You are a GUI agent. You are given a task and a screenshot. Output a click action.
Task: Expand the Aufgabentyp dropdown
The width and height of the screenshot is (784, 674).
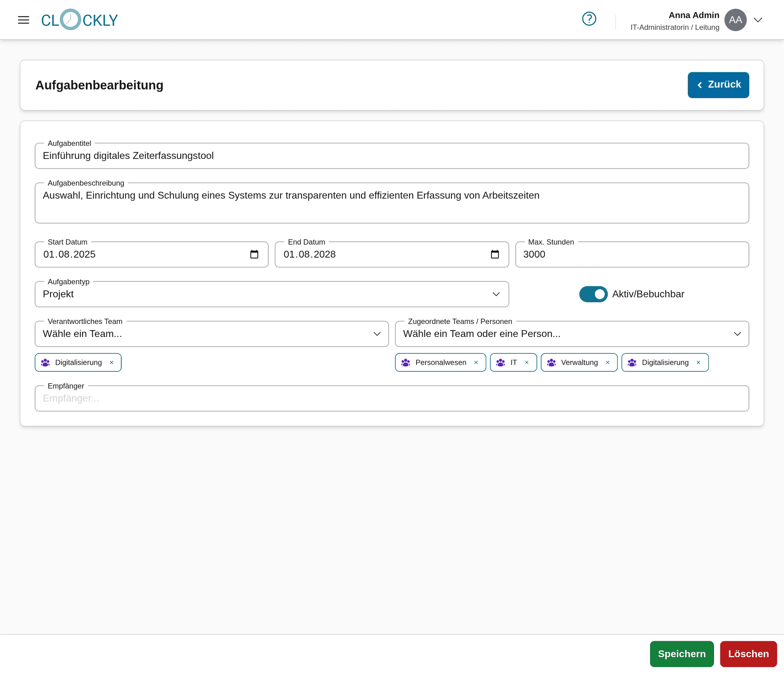click(272, 294)
